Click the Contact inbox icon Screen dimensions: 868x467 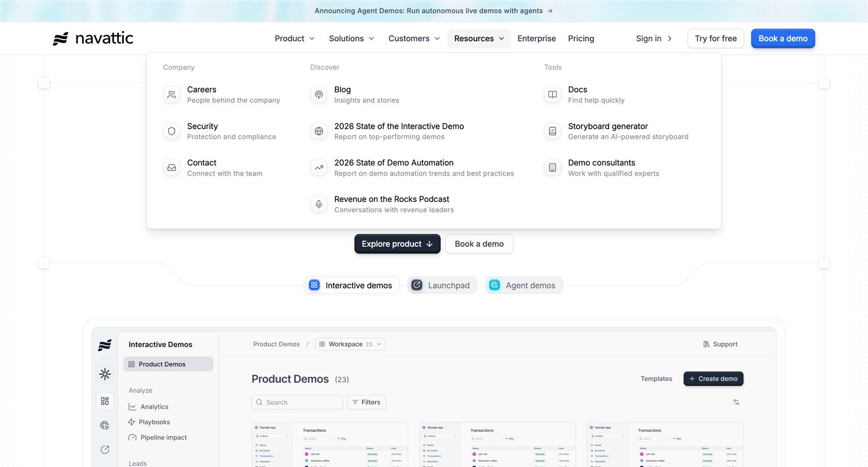coord(172,168)
